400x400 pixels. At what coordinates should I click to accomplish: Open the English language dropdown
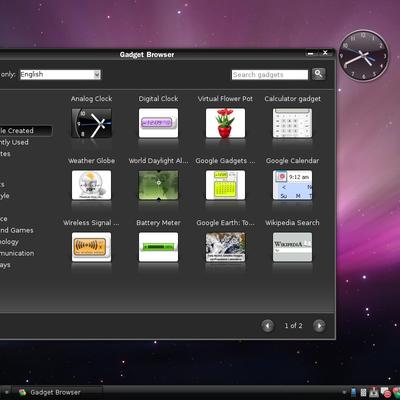(60, 74)
